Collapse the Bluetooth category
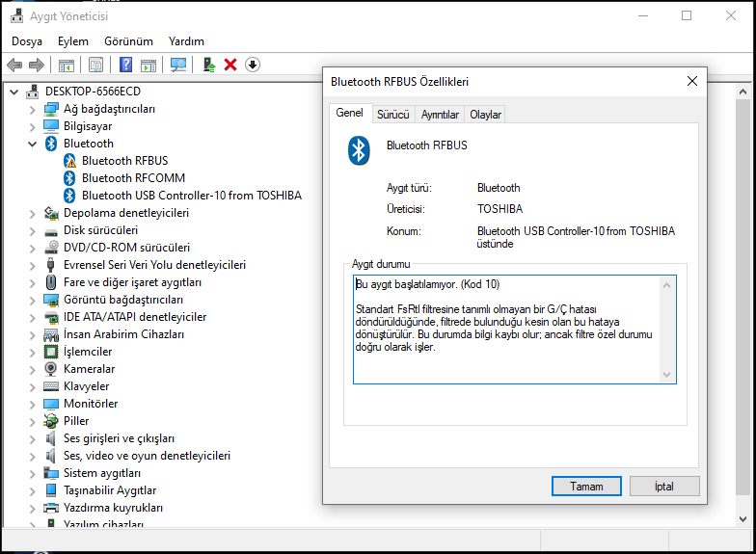This screenshot has width=756, height=554. [32, 144]
